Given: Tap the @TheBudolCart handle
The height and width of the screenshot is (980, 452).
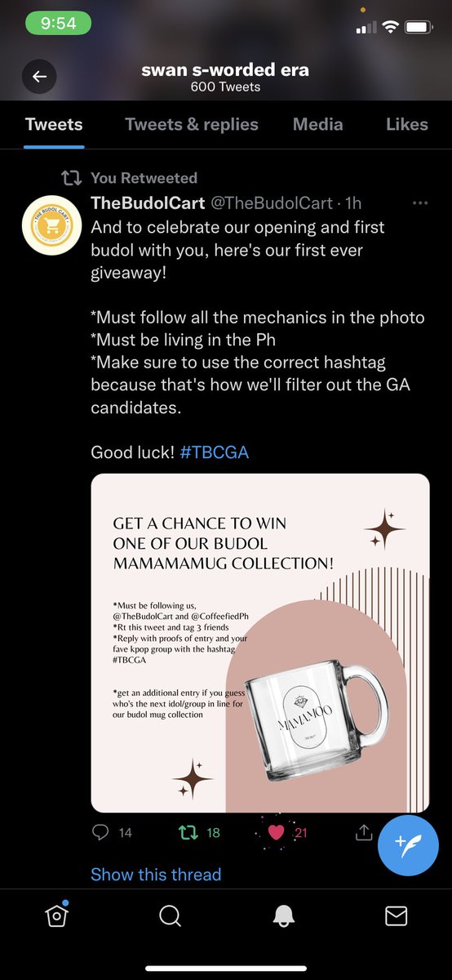Looking at the screenshot, I should pos(273,203).
